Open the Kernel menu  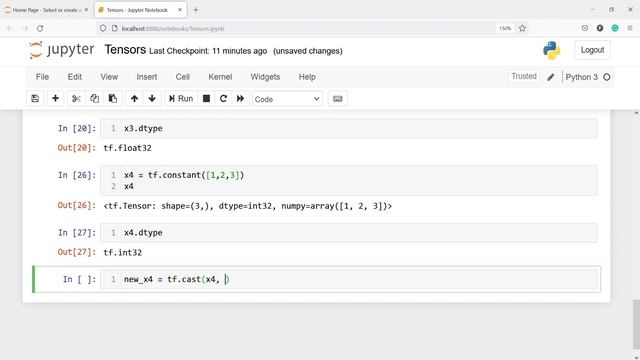pos(220,77)
